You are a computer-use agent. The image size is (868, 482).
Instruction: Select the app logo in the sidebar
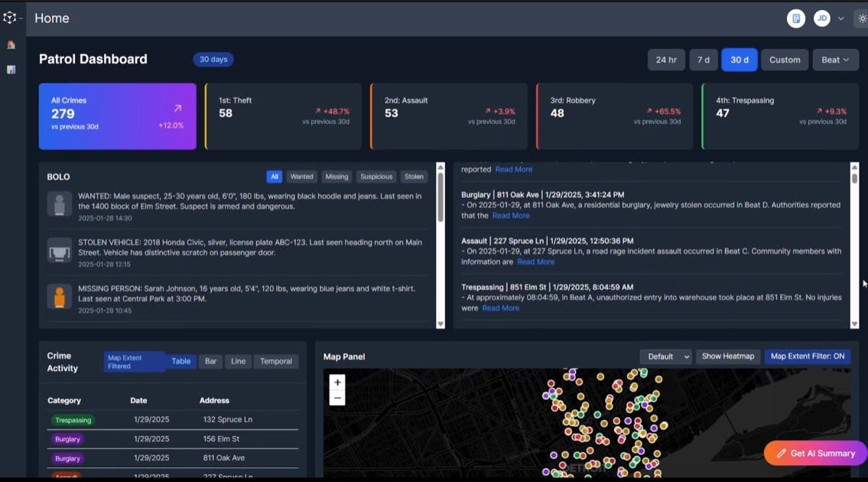11,16
